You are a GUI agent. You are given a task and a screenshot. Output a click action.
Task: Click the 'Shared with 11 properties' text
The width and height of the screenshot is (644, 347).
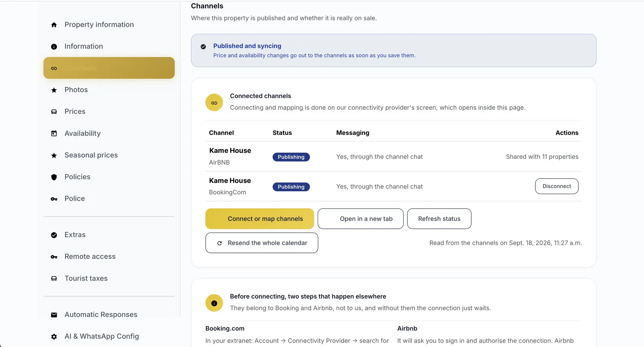pyautogui.click(x=542, y=157)
